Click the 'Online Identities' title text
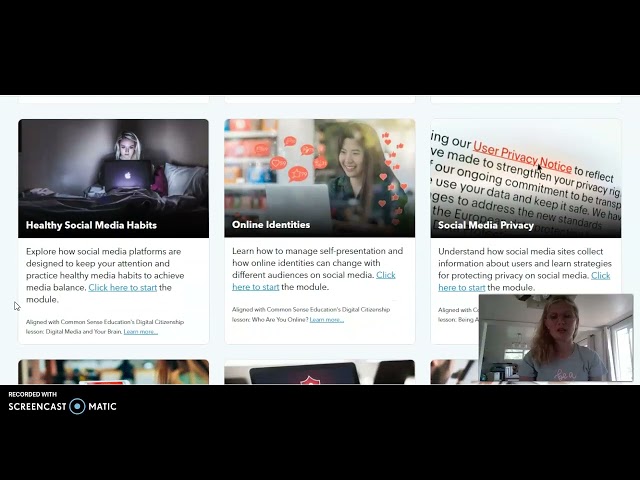 271,225
